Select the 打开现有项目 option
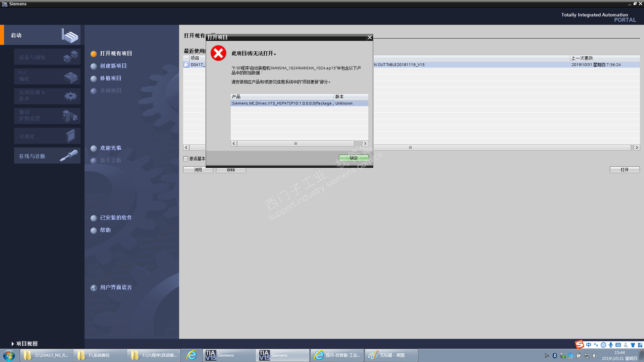The image size is (644, 362). (116, 54)
